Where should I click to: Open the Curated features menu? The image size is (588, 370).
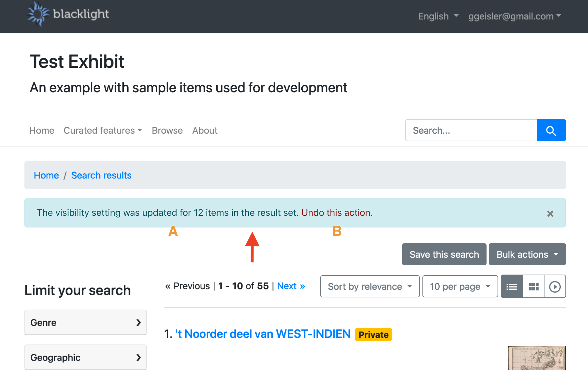(x=103, y=130)
